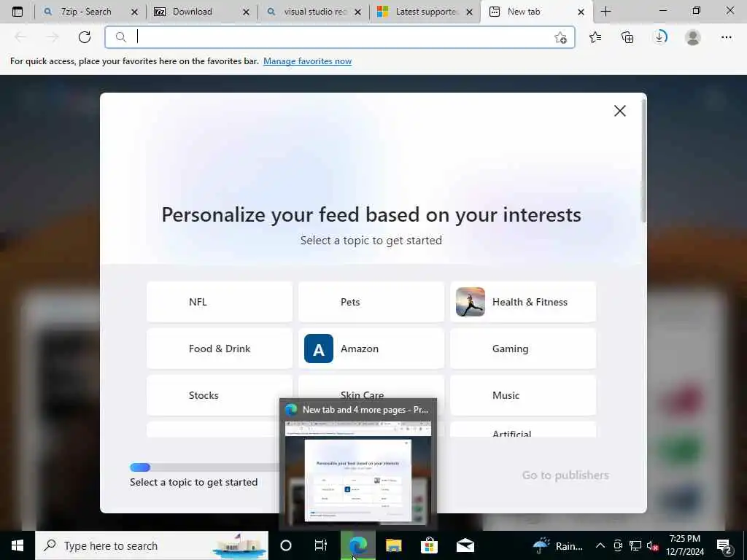Open File Explorer from taskbar

(393, 545)
